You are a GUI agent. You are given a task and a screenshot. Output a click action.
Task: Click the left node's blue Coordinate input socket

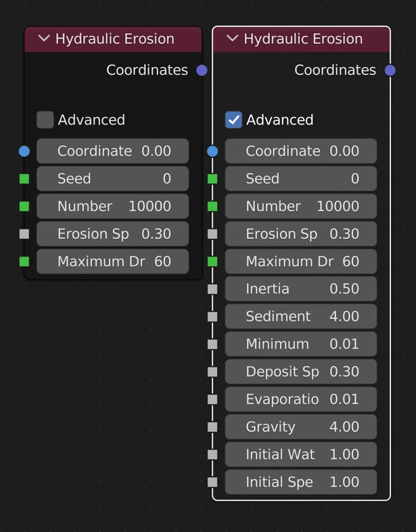(x=24, y=151)
